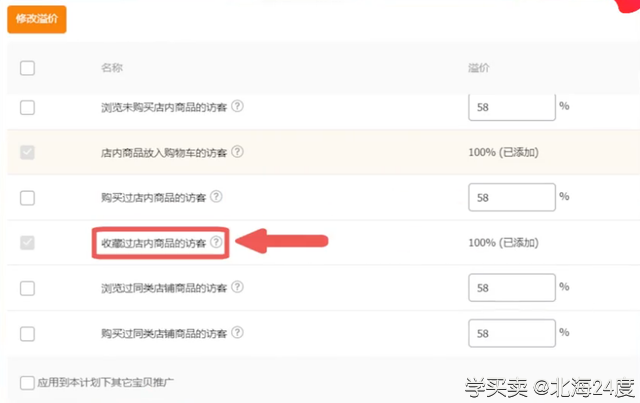Edit premium field for 浏览未购买店内商品的访客
The image size is (640, 403).
512,107
